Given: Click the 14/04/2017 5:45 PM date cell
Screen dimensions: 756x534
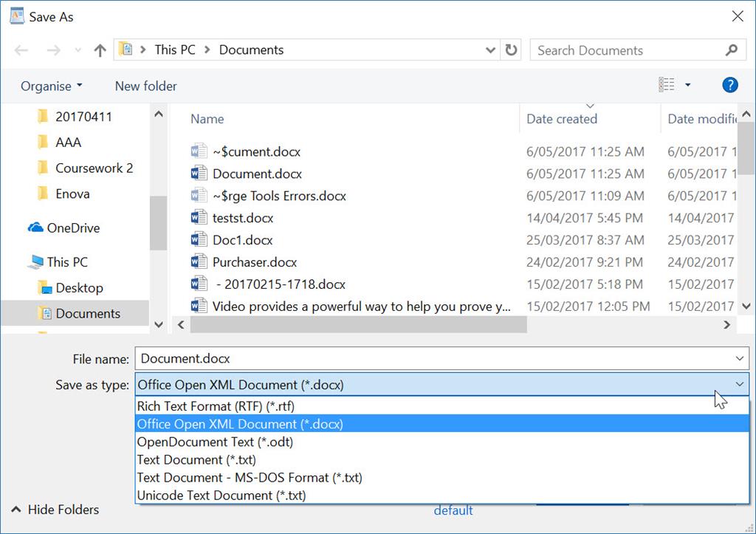Looking at the screenshot, I should point(585,218).
